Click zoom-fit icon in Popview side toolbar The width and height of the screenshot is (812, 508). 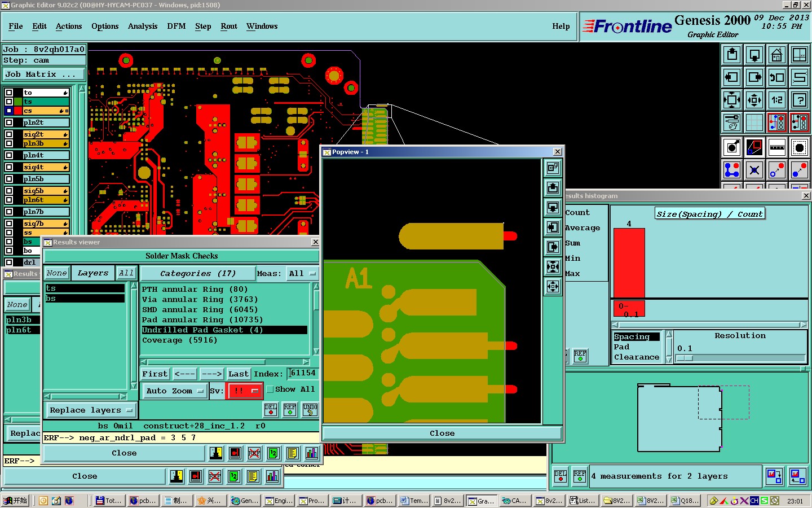(x=553, y=266)
